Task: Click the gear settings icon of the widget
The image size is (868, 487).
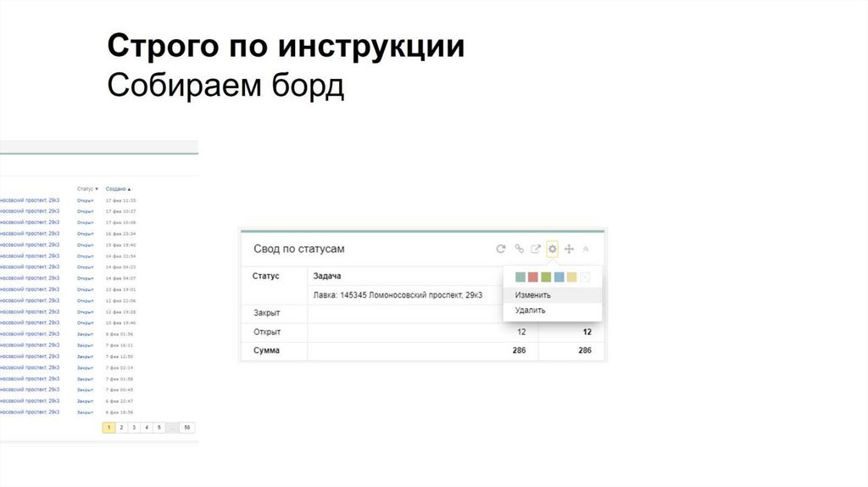Action: click(552, 249)
